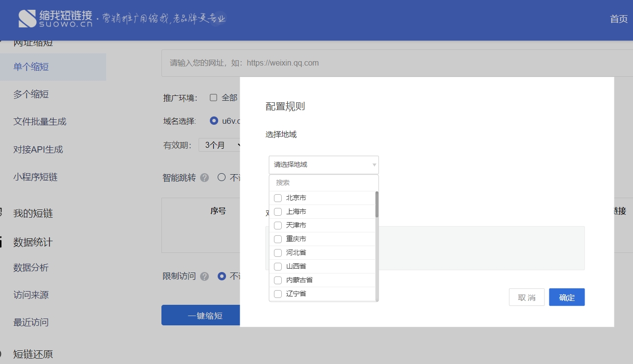The width and height of the screenshot is (633, 364).
Task: Check the 辽宁省 checkbox
Action: coord(278,294)
